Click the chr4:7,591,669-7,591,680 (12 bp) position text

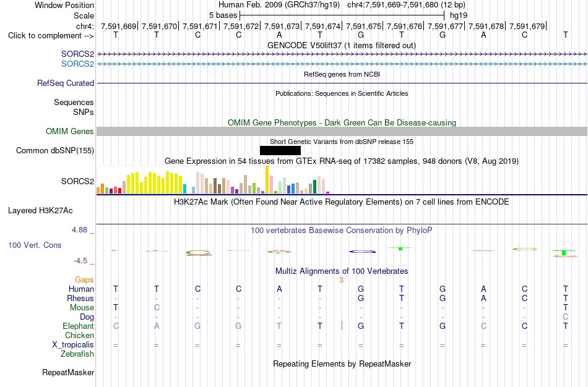406,5
